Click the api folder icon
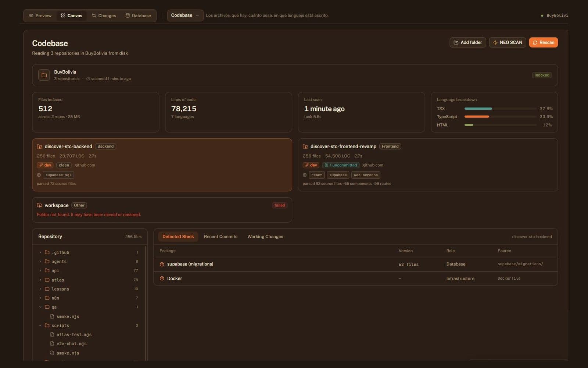Screen dimensions: 588x368 tap(47, 270)
